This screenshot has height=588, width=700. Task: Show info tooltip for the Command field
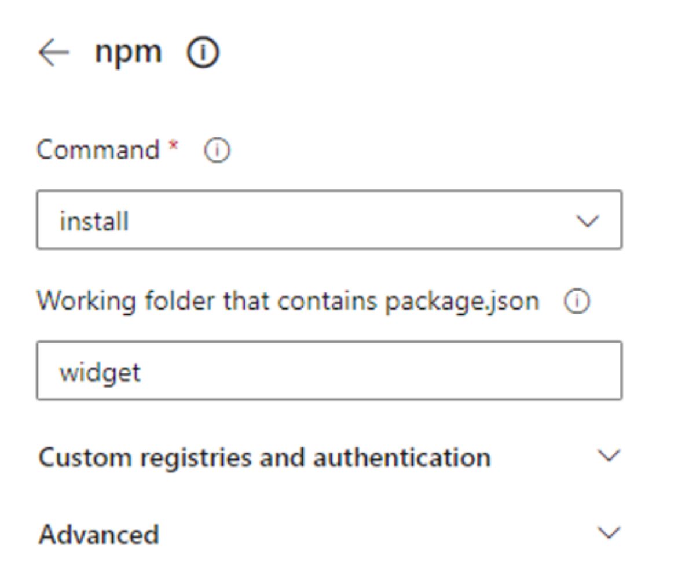point(217,150)
